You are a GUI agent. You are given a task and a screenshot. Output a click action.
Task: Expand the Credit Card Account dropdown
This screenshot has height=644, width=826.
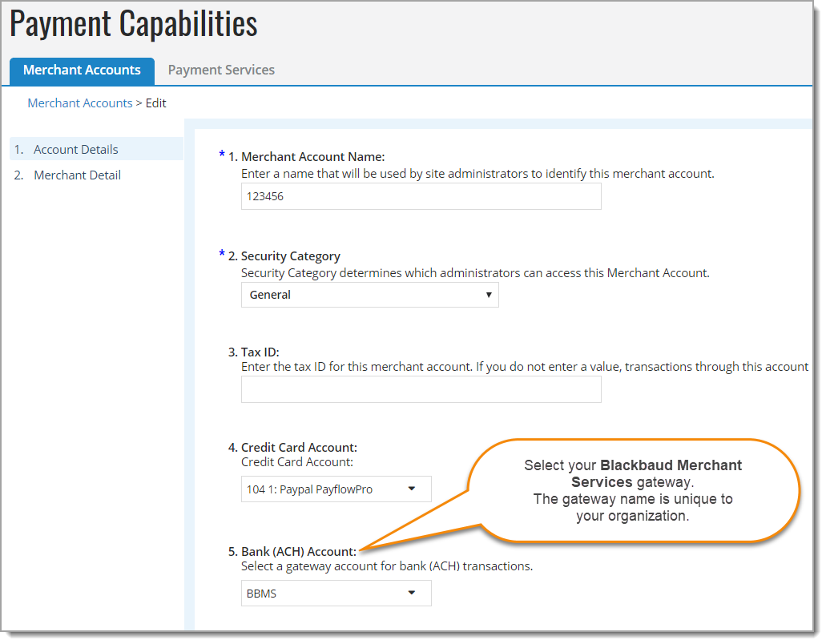pyautogui.click(x=336, y=489)
